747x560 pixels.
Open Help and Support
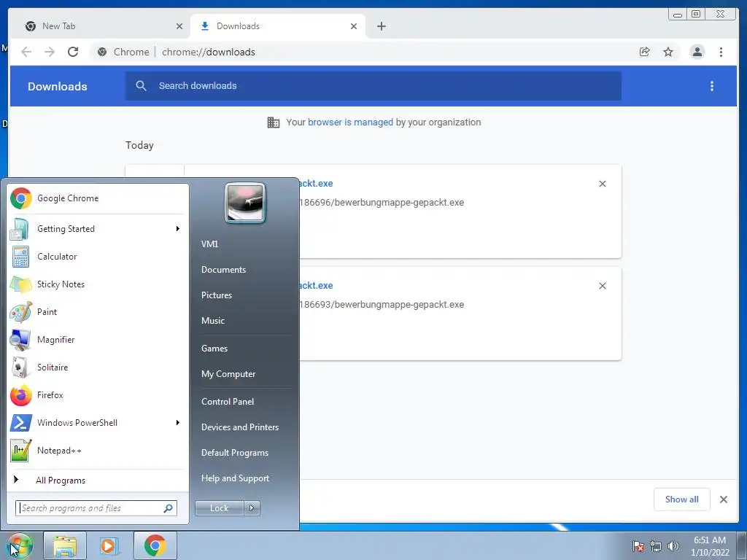[236, 478]
